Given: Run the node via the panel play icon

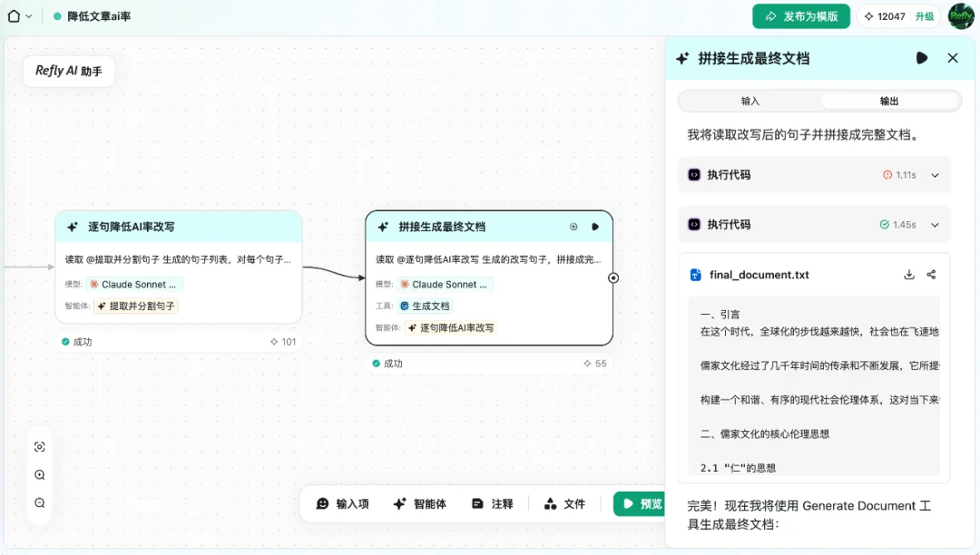Looking at the screenshot, I should tap(922, 57).
